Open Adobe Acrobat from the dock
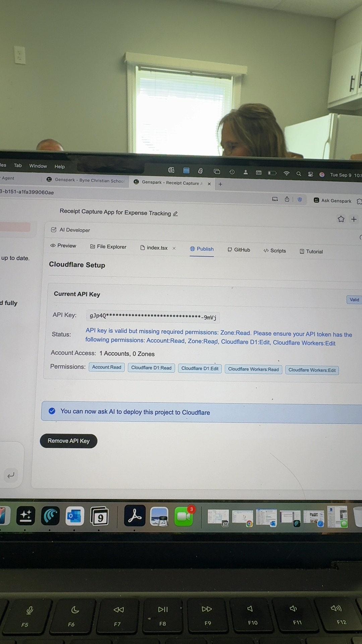362x644 pixels. click(135, 516)
